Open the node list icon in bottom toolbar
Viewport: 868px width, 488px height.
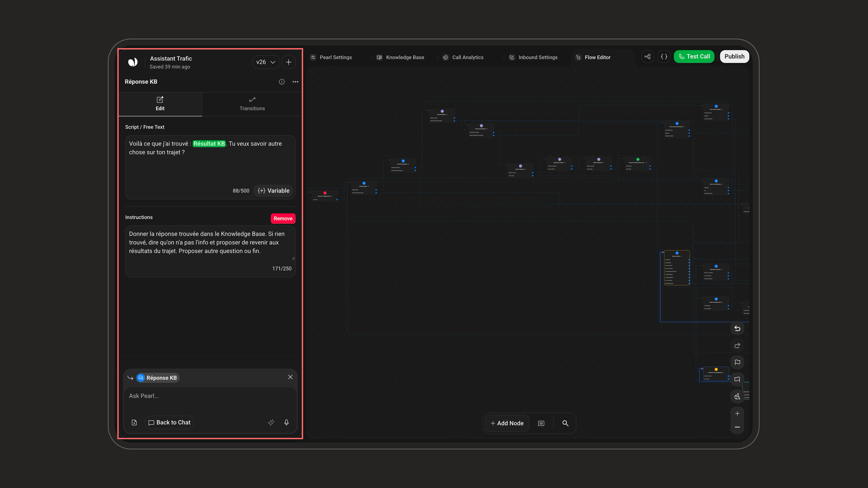pyautogui.click(x=541, y=423)
